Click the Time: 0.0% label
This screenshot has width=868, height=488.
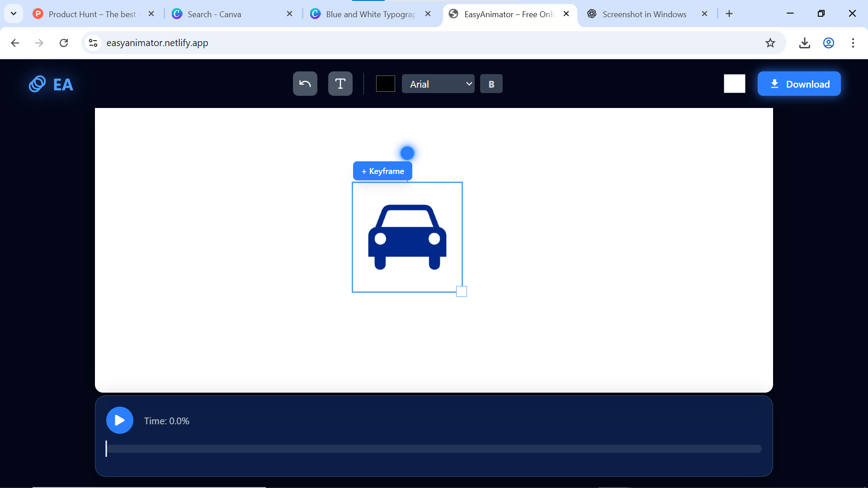(x=167, y=421)
